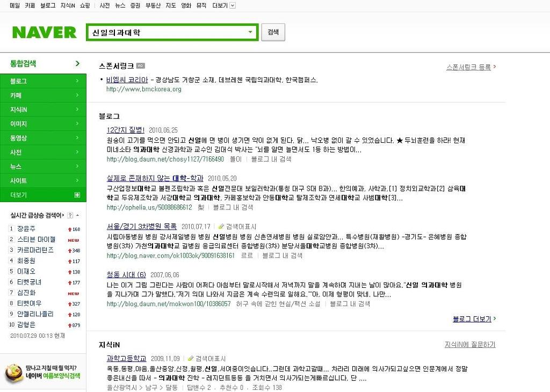Select 사이트 in the green sidebar

pos(43,180)
